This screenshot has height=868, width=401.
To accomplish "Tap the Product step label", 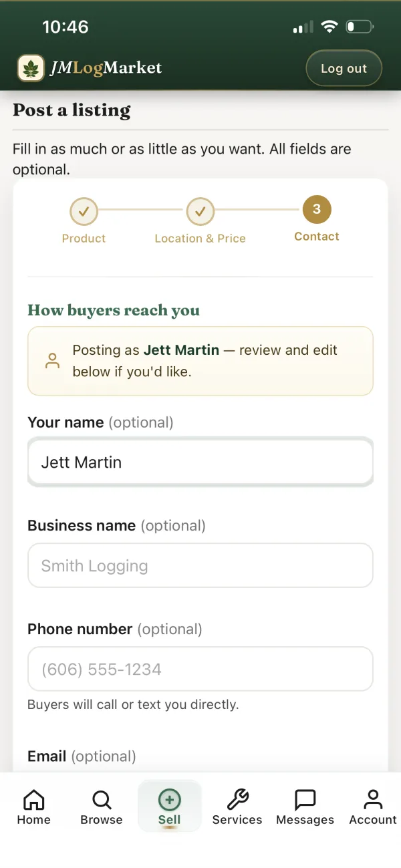I will (84, 239).
